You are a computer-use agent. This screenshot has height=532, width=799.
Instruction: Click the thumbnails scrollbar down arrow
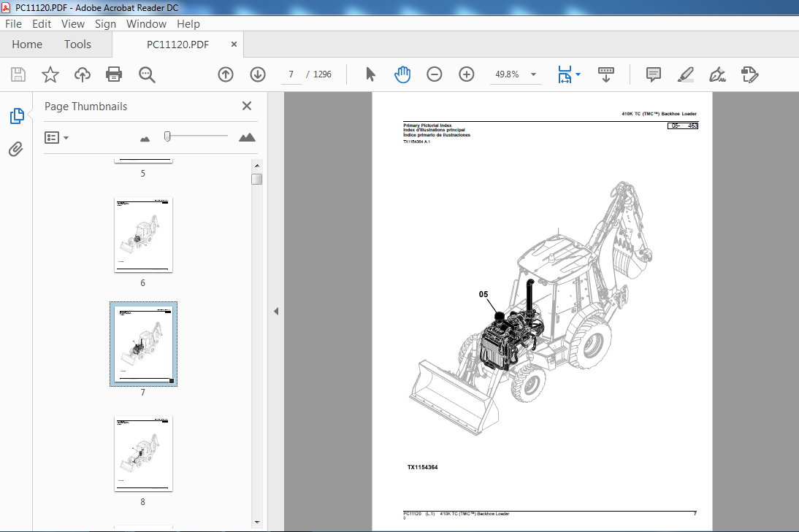point(257,522)
